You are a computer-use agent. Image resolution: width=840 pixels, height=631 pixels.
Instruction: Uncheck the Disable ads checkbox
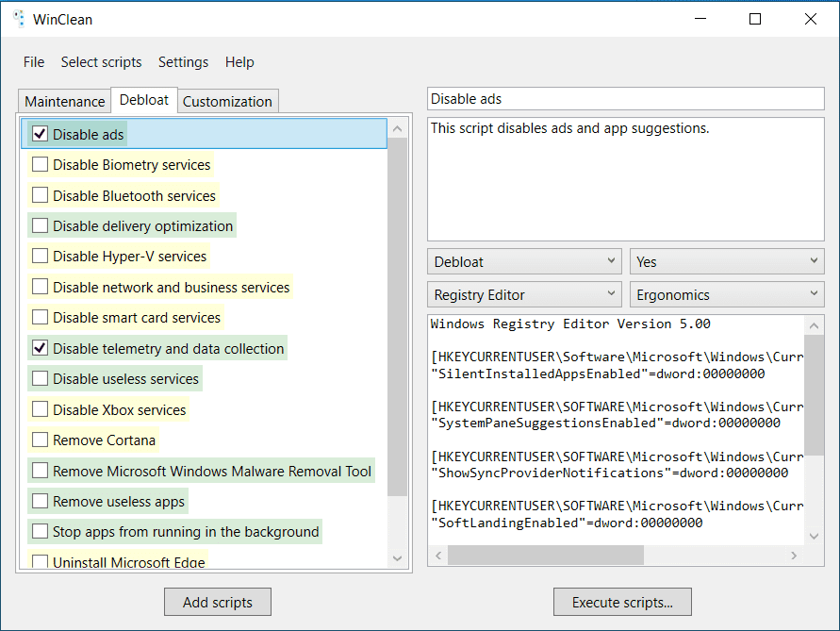tap(40, 134)
